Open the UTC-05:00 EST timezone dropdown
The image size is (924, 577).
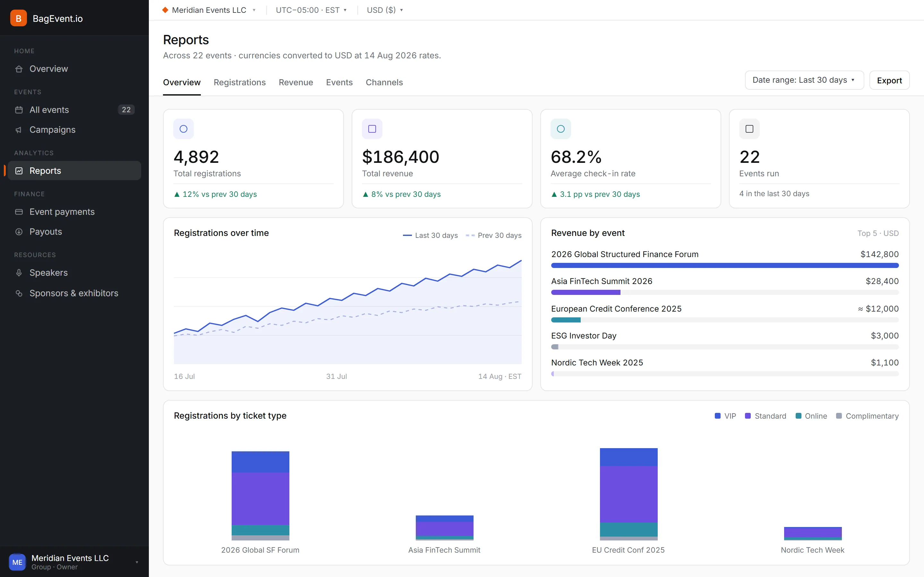pyautogui.click(x=311, y=10)
